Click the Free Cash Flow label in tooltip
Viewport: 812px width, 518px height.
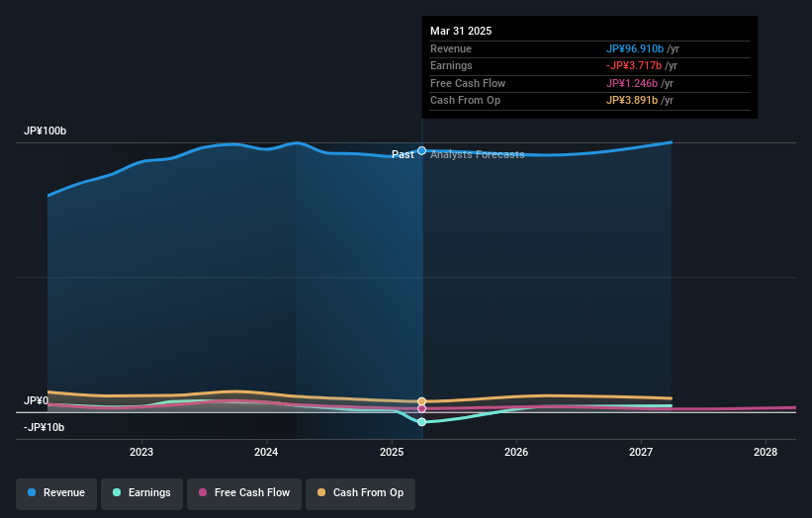(x=468, y=83)
